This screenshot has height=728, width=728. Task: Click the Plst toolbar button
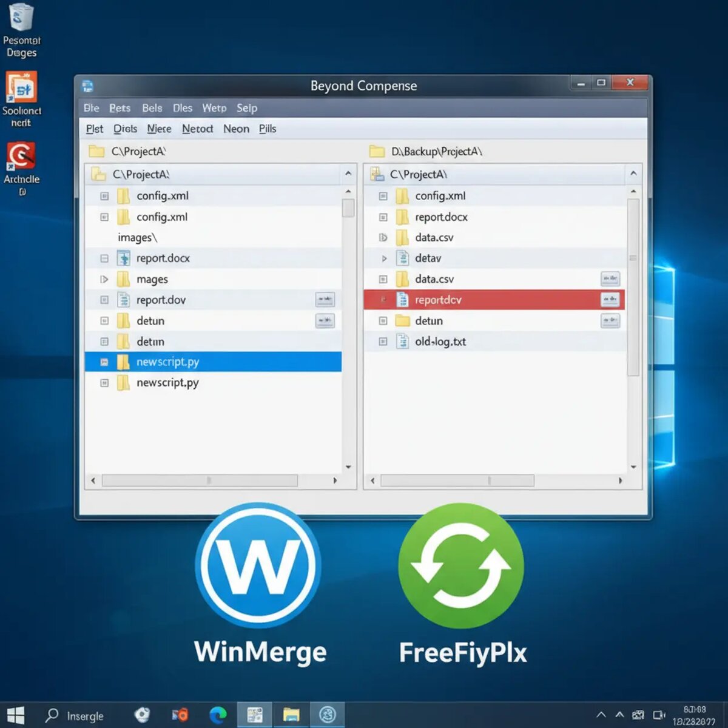pos(95,129)
